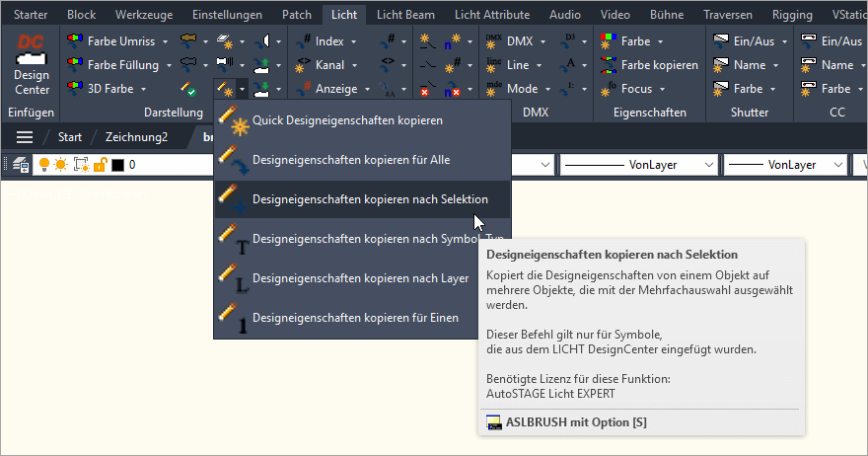Click the Shutter Ein/Aus icon
The image size is (868, 456).
[x=721, y=41]
